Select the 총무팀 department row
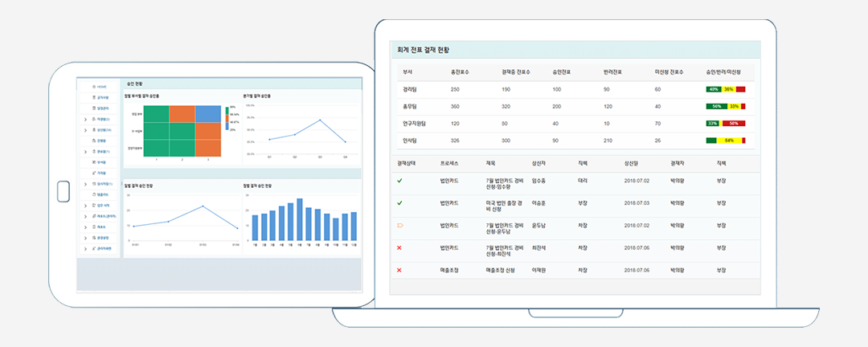Viewport: 868px width, 347px height. pos(410,106)
